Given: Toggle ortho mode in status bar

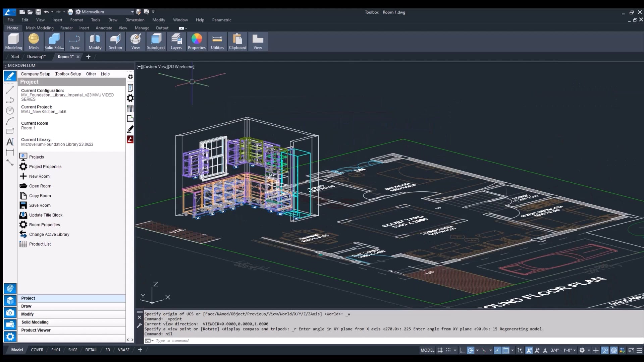Looking at the screenshot, I should coord(462,350).
